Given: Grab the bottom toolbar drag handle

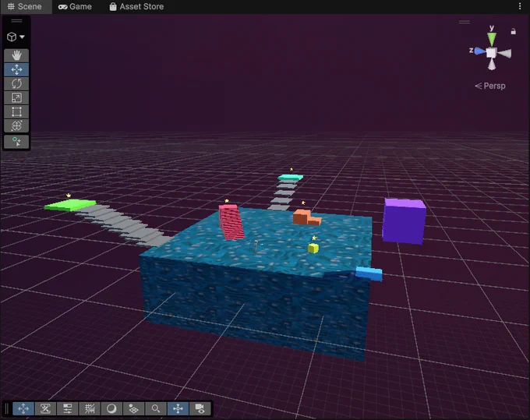Looking at the screenshot, I should (6, 408).
